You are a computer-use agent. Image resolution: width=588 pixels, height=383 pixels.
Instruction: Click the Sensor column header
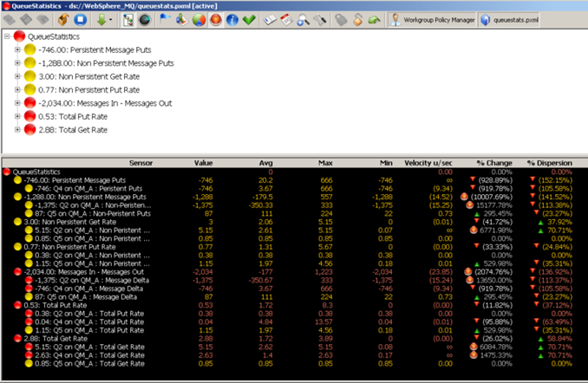tap(140, 163)
